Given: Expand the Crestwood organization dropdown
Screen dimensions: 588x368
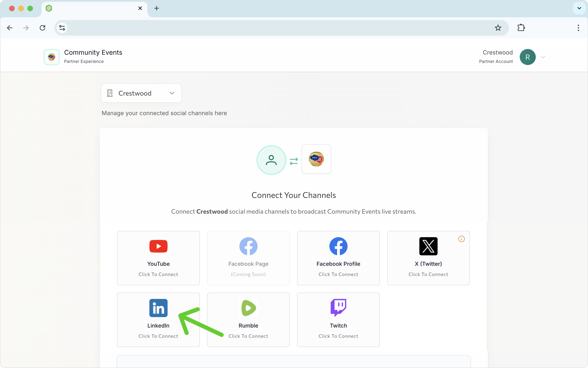Looking at the screenshot, I should pos(141,93).
